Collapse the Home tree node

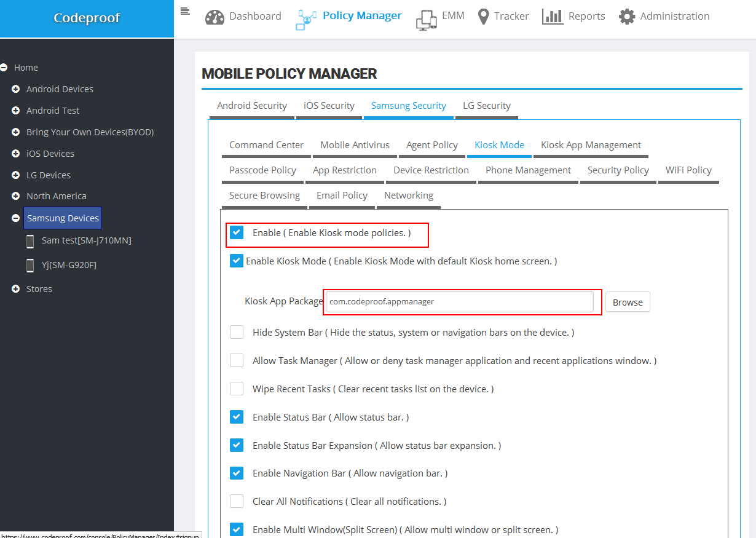[x=4, y=68]
